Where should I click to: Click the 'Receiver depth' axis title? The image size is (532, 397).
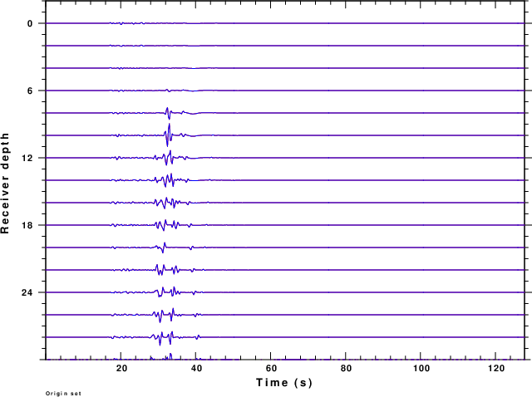5,183
